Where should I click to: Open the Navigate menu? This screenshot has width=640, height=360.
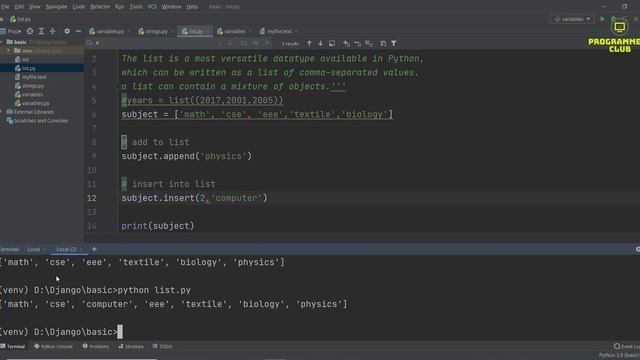coord(56,7)
